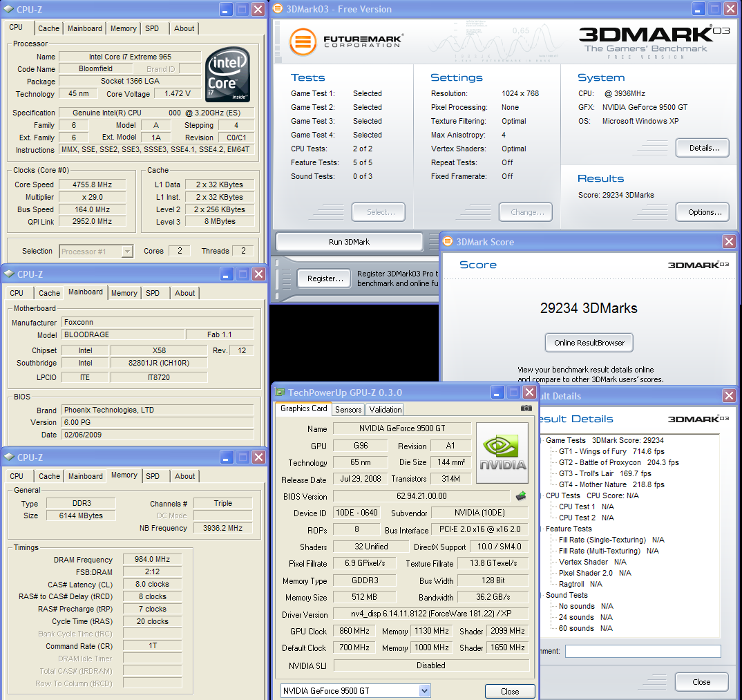Select GT4 - Mother Nature result
742x700 pixels.
pos(611,484)
